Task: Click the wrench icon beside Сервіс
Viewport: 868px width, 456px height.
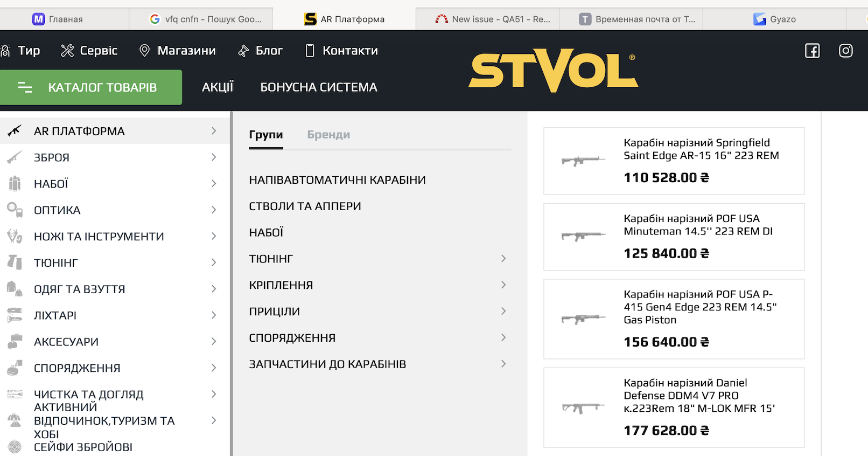Action: click(x=67, y=51)
